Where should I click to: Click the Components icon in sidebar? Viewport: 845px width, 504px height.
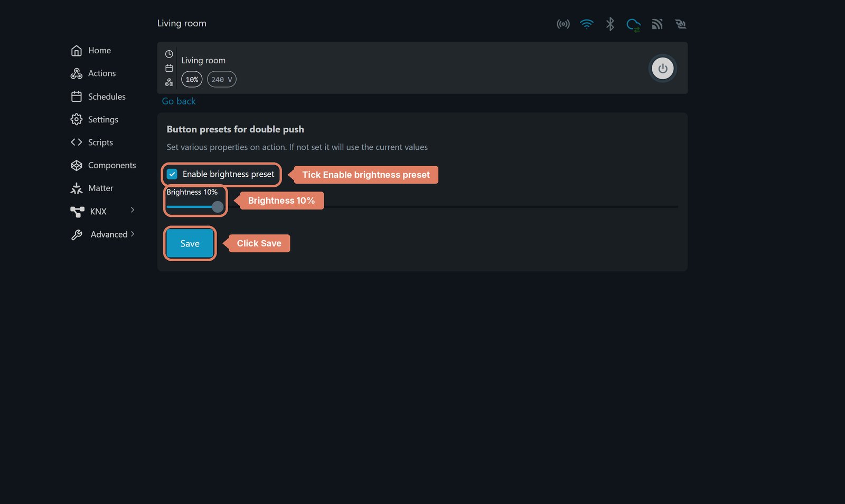click(77, 165)
